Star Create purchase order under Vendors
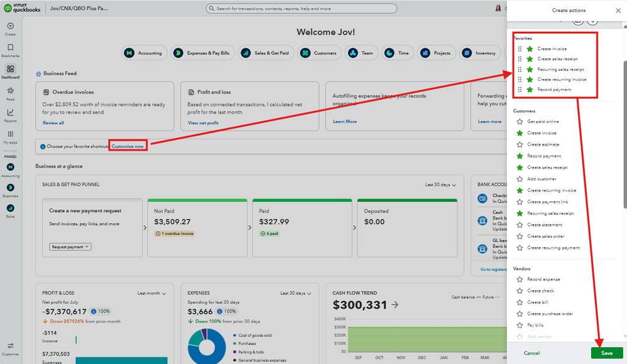 click(x=520, y=314)
